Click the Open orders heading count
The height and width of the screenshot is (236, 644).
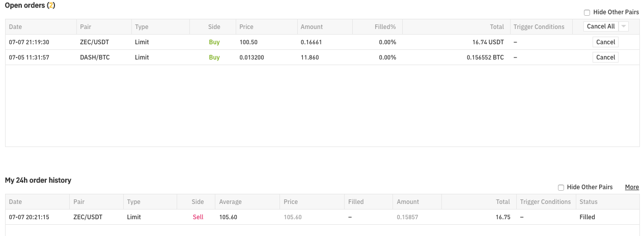(51, 5)
